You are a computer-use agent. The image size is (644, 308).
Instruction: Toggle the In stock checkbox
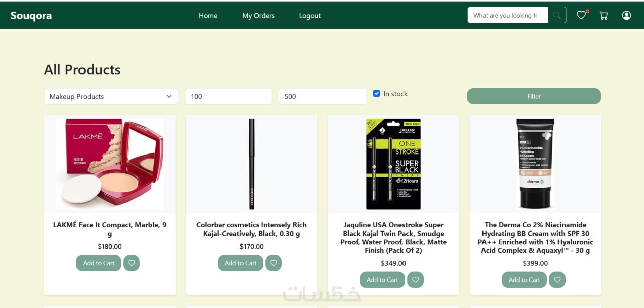tap(376, 93)
